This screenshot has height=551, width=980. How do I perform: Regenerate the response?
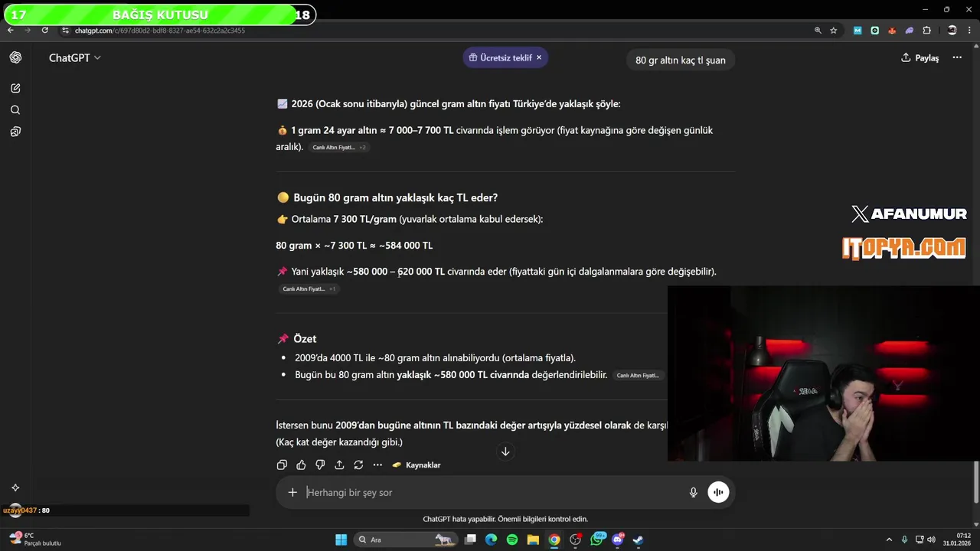[358, 465]
